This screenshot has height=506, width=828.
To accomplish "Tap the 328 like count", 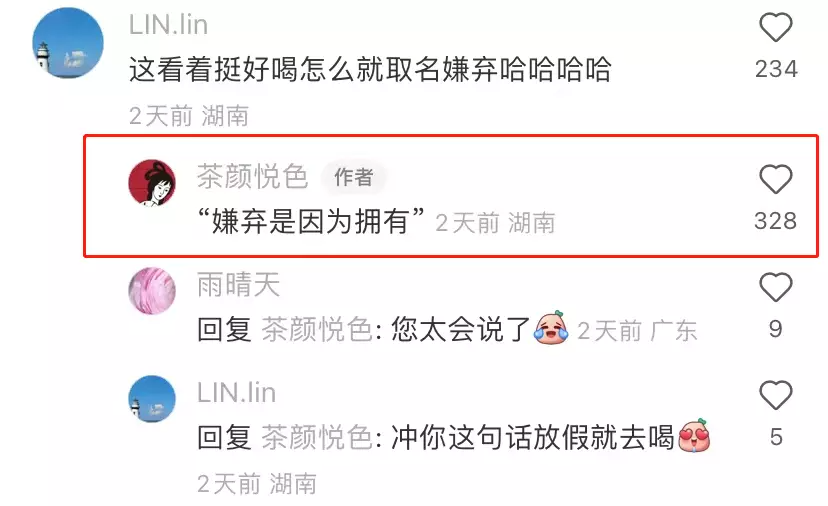I will pos(776,221).
